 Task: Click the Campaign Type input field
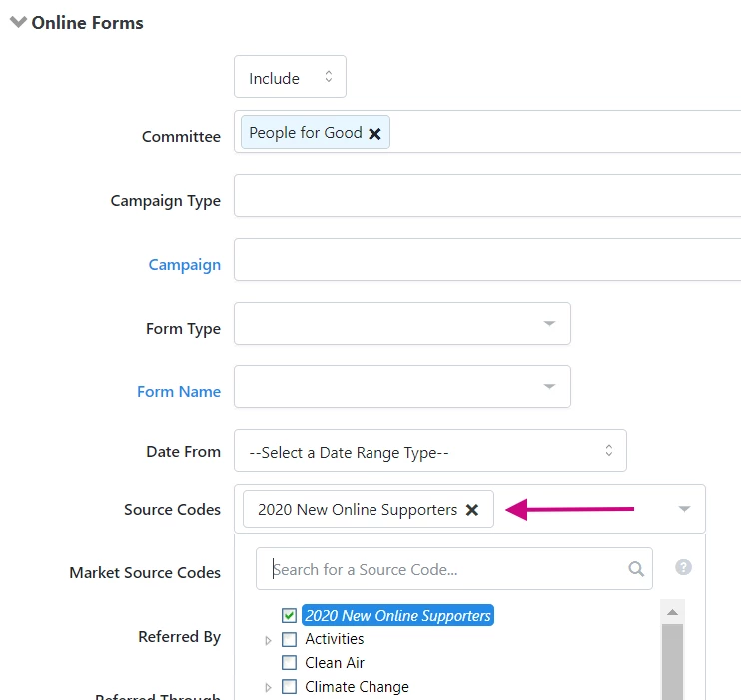coord(487,195)
